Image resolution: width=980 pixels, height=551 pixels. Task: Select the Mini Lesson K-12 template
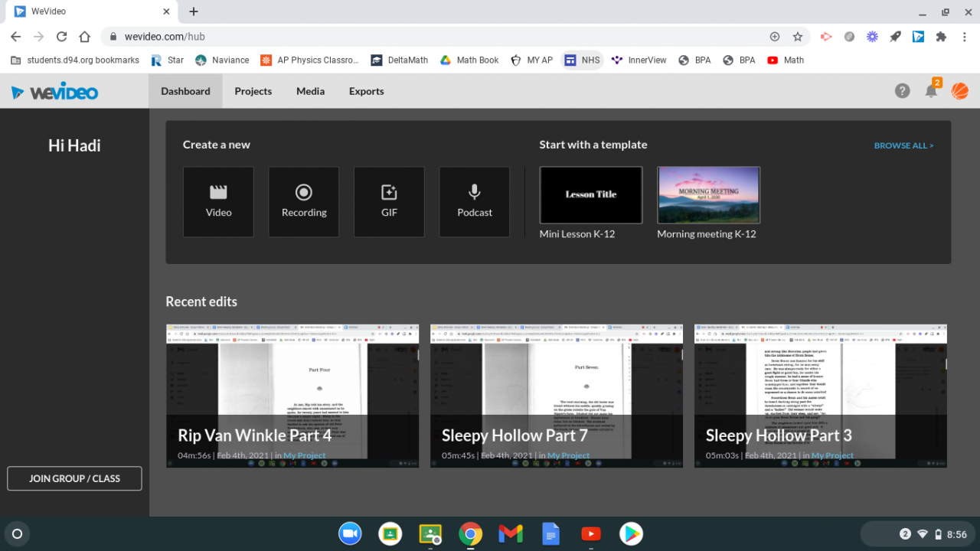591,195
